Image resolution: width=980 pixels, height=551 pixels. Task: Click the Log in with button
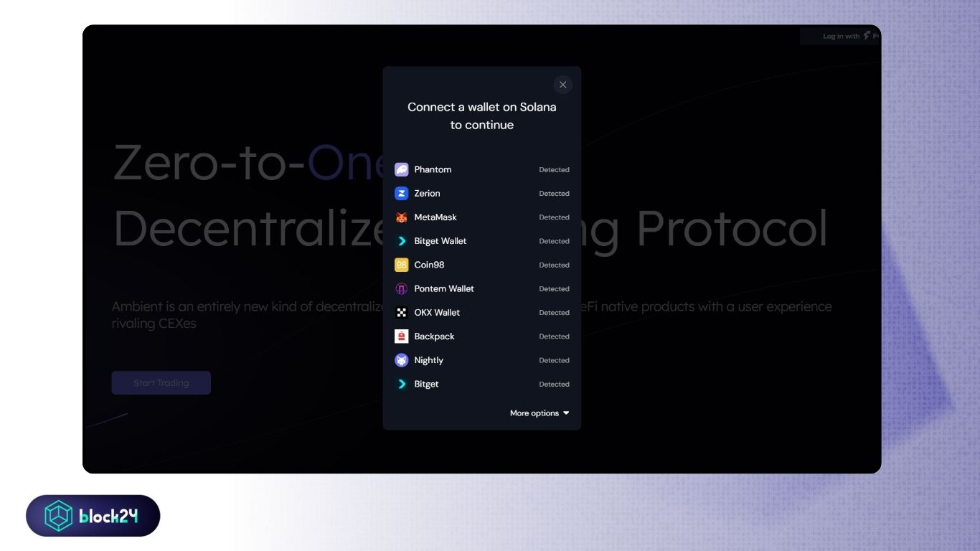pyautogui.click(x=840, y=36)
